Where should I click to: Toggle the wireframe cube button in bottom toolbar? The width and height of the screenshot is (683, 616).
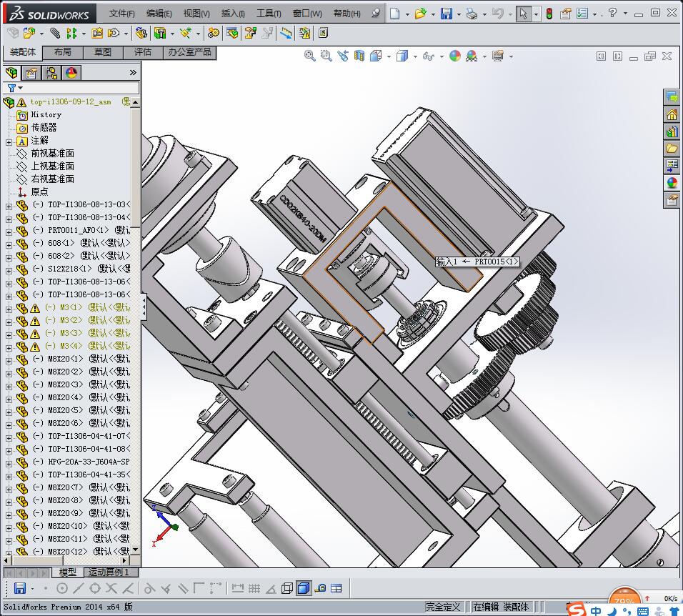click(x=286, y=588)
